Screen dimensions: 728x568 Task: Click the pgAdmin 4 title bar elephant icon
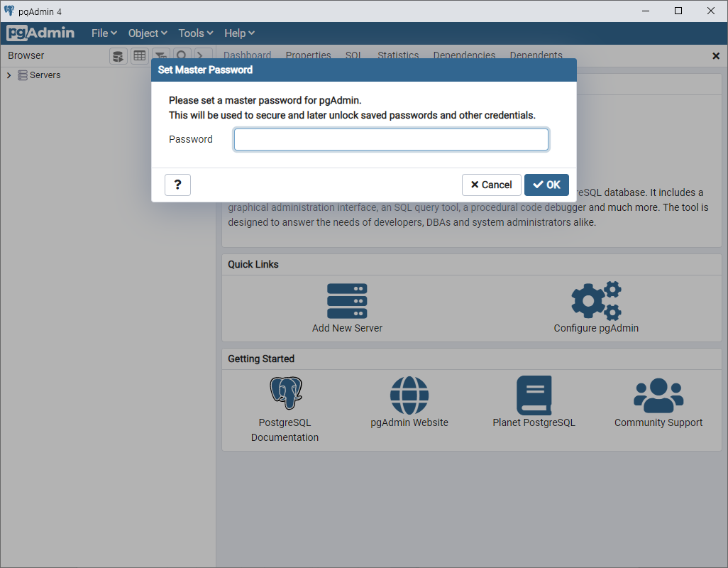tap(9, 11)
